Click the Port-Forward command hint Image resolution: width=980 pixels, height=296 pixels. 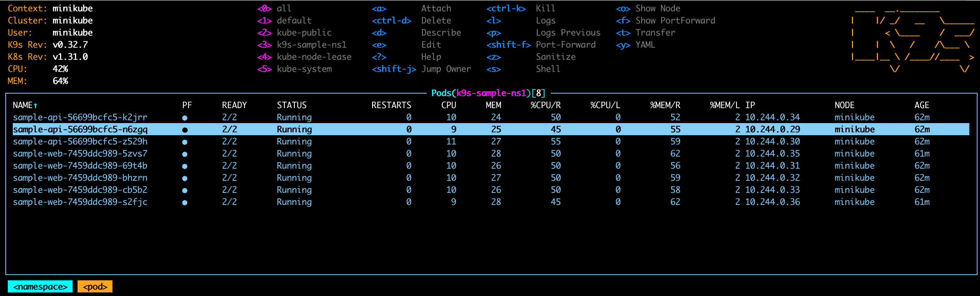coord(565,45)
